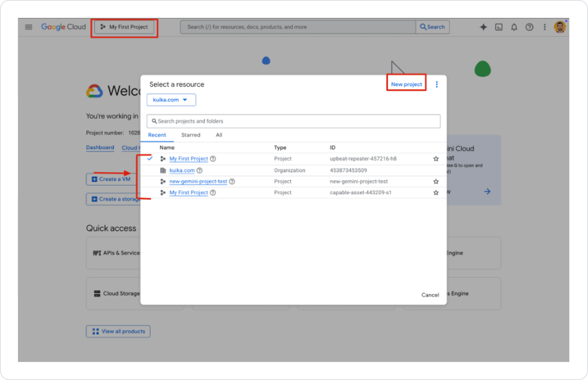The width and height of the screenshot is (588, 380).
Task: Click help icon next to new-gemini-project-test
Action: point(232,182)
